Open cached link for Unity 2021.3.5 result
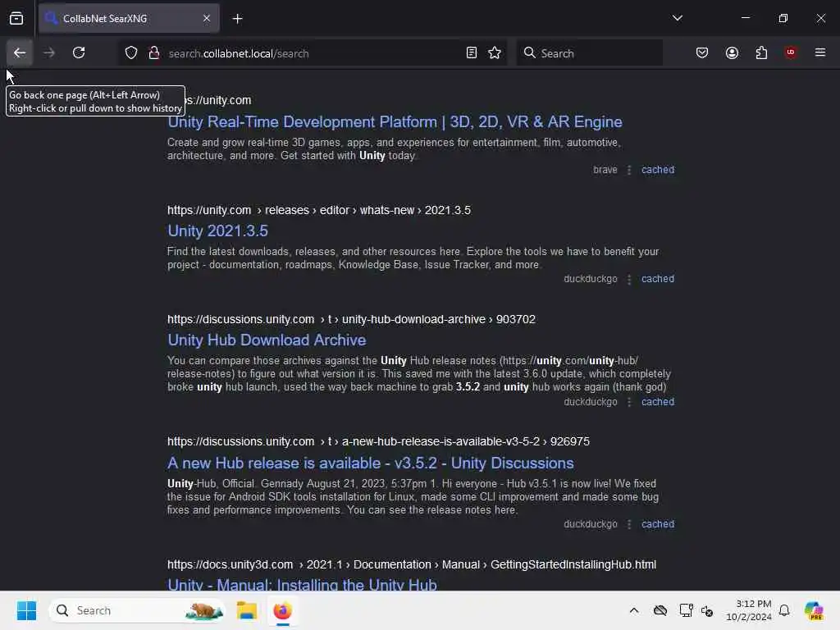 [x=658, y=279]
